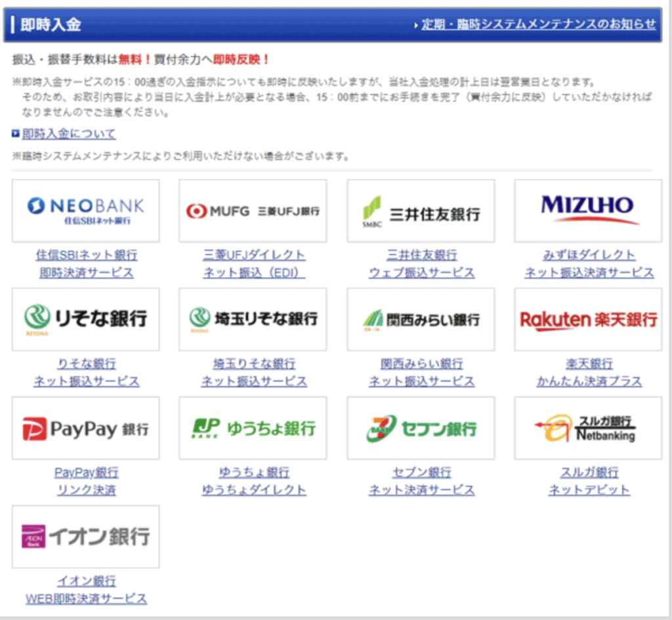Click the blue square icon beside 即時入金について
The height and width of the screenshot is (620, 672).
[16, 134]
